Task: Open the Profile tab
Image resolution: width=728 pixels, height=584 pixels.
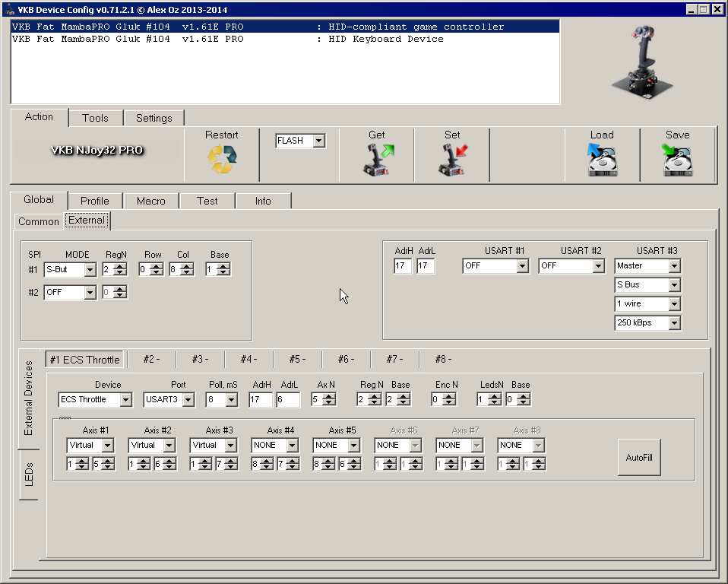Action: (x=95, y=201)
